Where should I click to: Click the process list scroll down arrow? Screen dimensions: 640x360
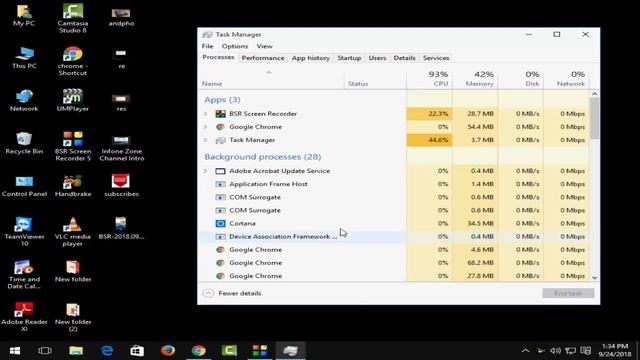[x=595, y=278]
